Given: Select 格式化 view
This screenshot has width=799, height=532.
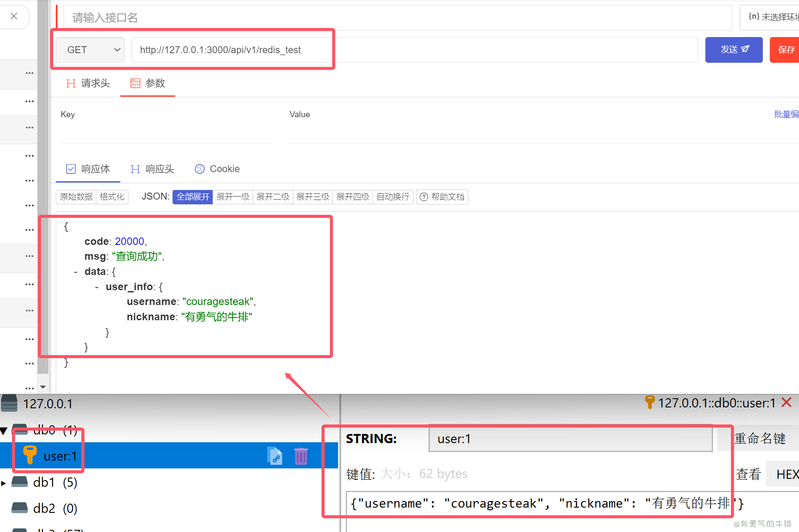Looking at the screenshot, I should pyautogui.click(x=112, y=197).
